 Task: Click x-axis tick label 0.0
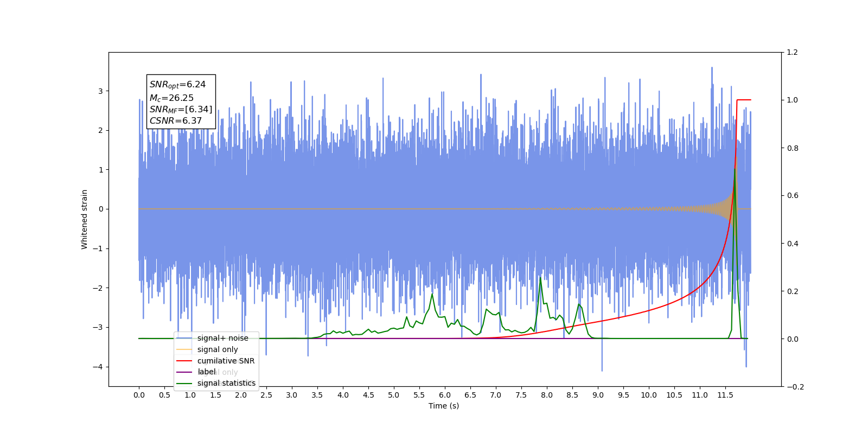[x=139, y=395]
